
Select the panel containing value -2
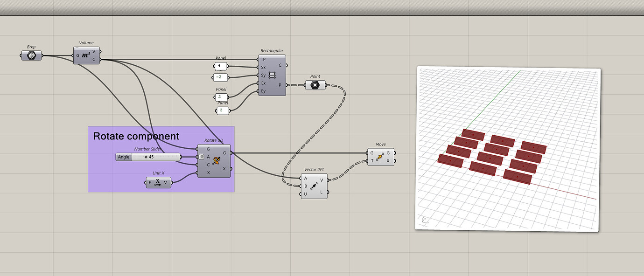219,77
